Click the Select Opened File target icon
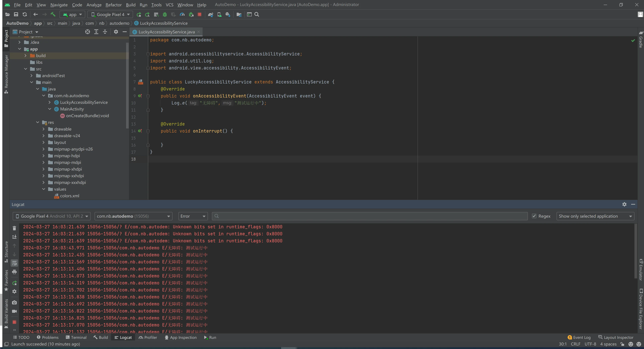This screenshot has height=349, width=644. [88, 32]
